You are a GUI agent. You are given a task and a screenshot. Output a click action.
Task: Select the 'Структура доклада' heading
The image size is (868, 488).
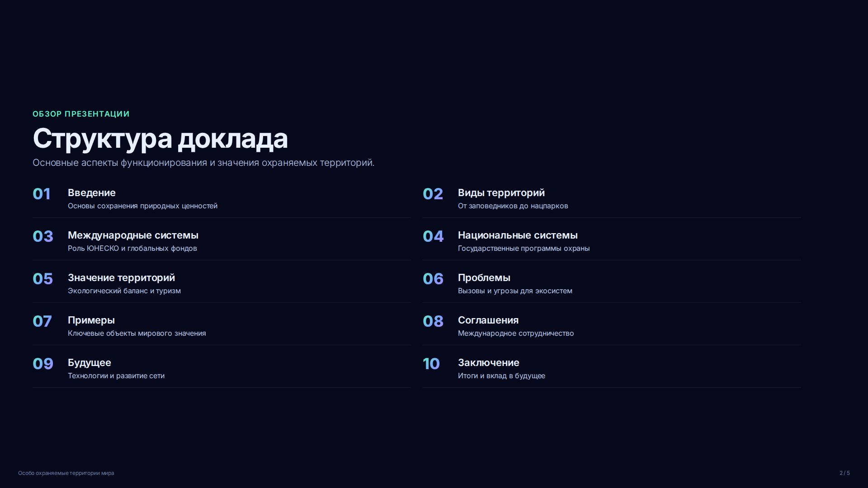pyautogui.click(x=160, y=139)
